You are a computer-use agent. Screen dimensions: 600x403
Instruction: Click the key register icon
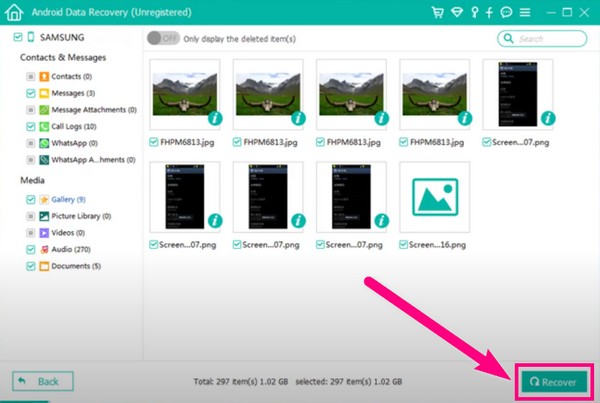click(x=476, y=12)
